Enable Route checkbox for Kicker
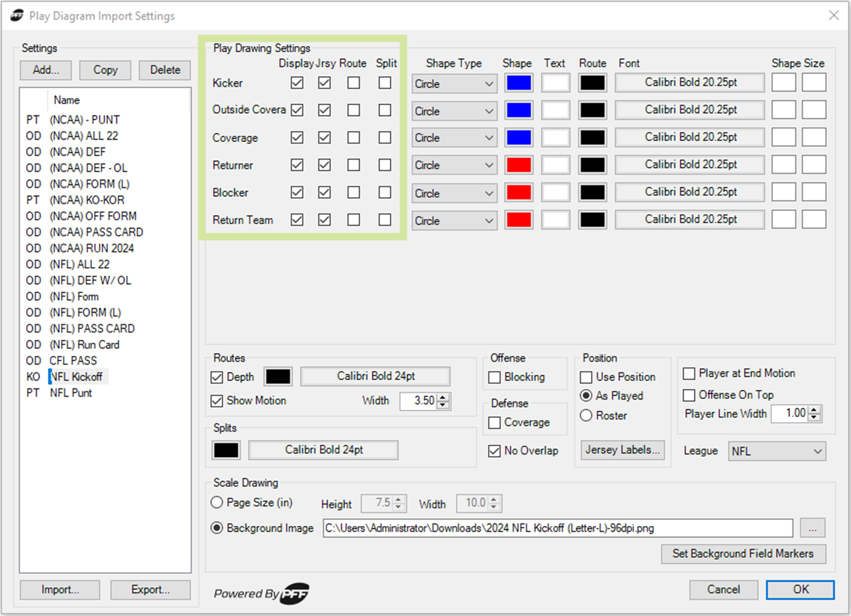The image size is (851, 616). [354, 83]
